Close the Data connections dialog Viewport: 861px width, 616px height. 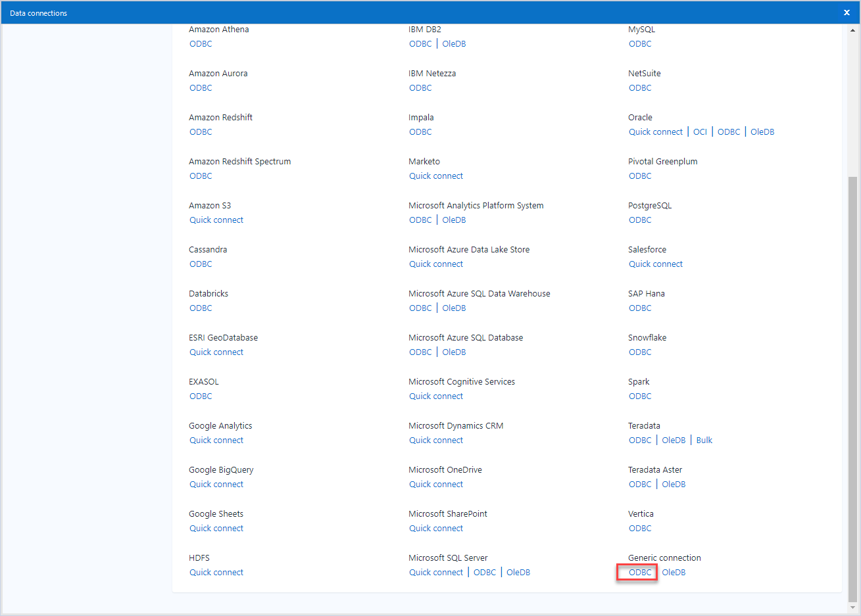(x=847, y=12)
